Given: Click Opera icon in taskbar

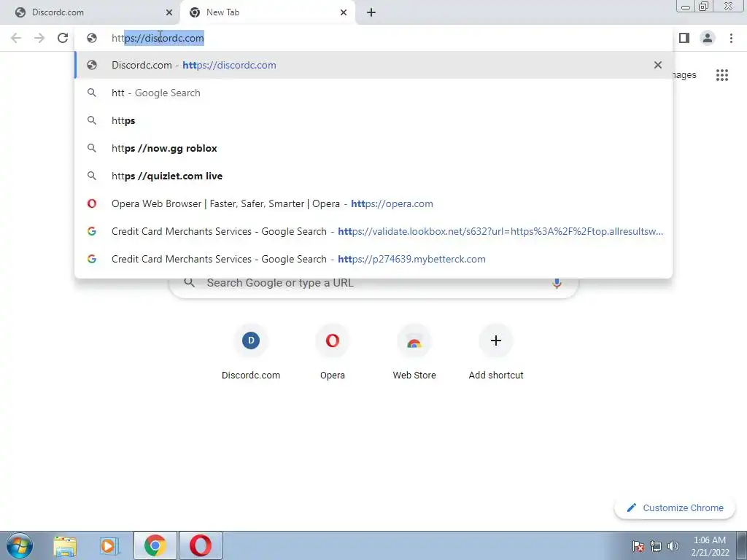Looking at the screenshot, I should click(201, 545).
